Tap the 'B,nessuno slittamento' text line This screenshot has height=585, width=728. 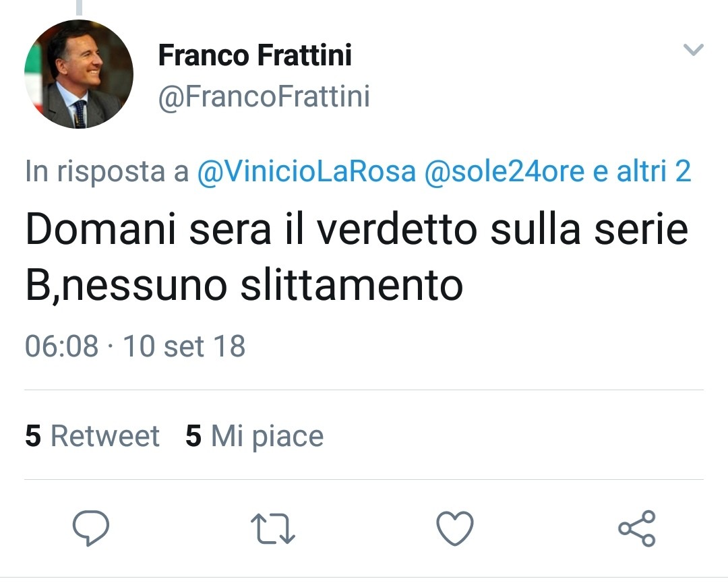coord(244,286)
